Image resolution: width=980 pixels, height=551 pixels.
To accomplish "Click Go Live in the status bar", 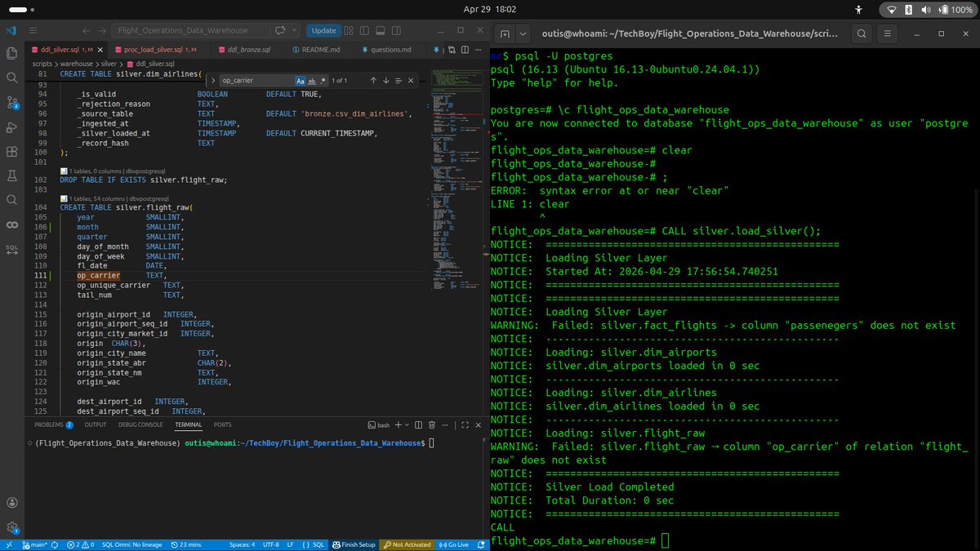I will 454,544.
